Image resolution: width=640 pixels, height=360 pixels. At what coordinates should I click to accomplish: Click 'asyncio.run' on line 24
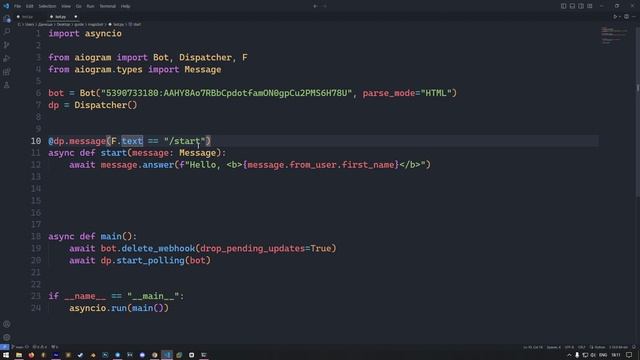tap(98, 308)
